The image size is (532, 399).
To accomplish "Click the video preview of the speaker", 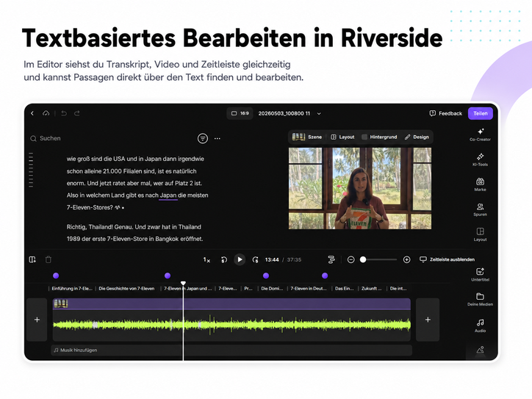I will tap(360, 188).
